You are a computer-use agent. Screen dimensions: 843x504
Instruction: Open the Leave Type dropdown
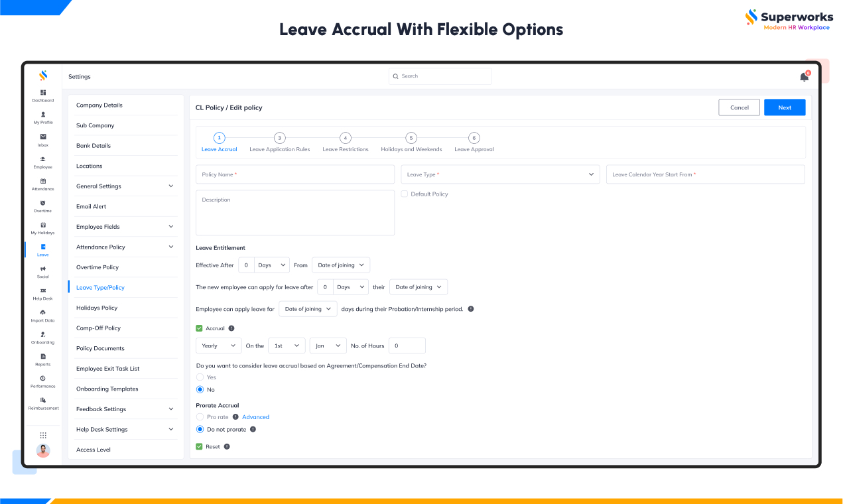click(500, 174)
